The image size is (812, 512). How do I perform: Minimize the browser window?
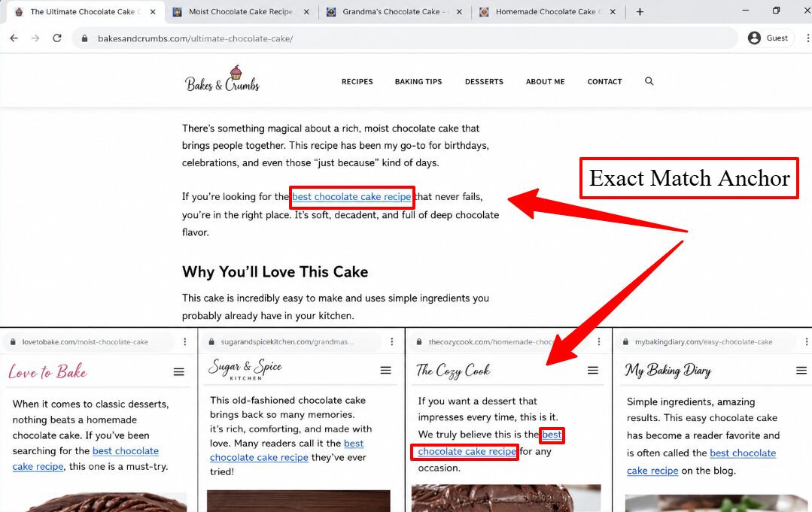tap(746, 11)
